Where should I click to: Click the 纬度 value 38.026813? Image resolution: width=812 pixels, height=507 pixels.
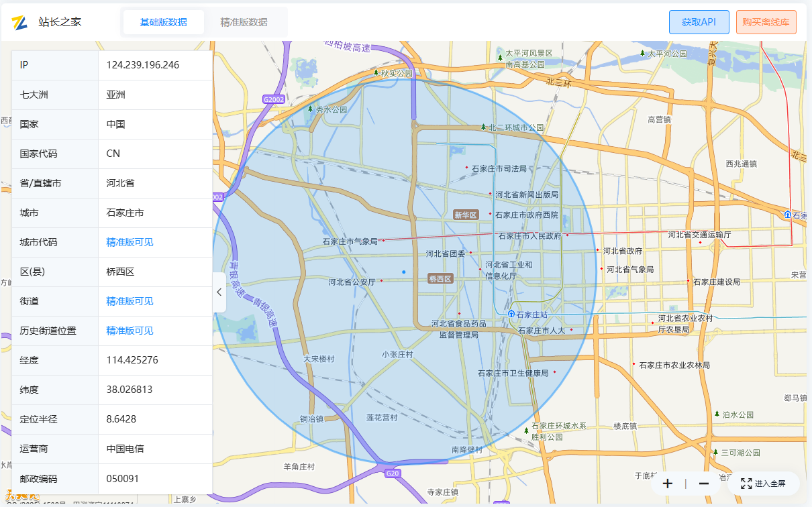(130, 390)
